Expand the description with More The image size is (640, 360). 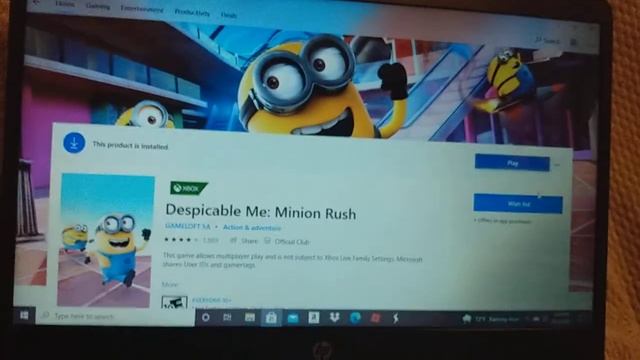[170, 284]
